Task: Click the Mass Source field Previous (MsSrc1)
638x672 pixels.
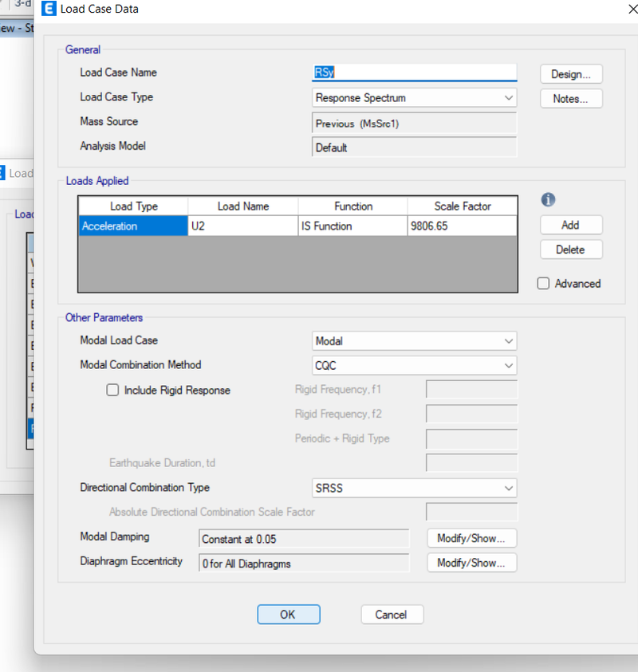Action: tap(414, 124)
